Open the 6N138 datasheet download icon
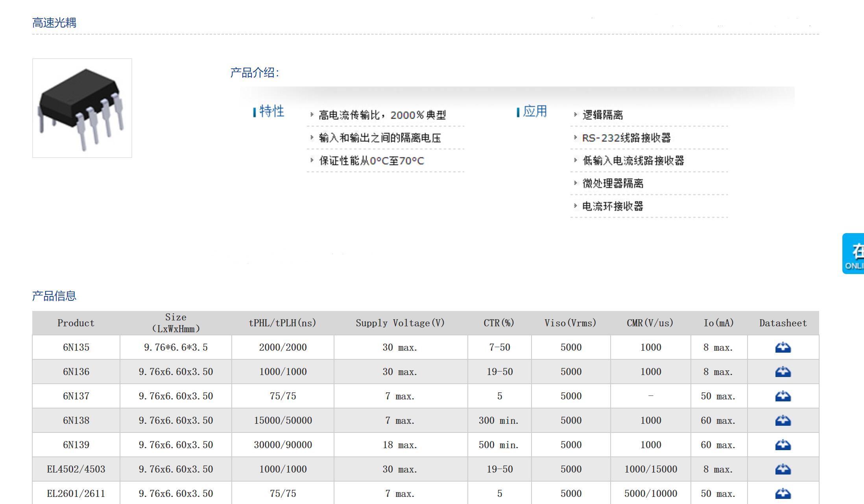The height and width of the screenshot is (504, 864). pos(783,421)
